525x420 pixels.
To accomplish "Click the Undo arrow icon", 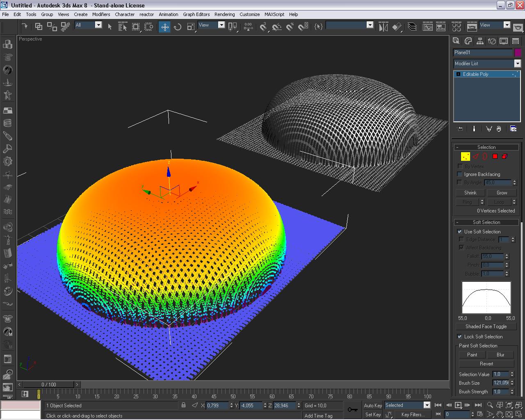I will pyautogui.click(x=25, y=26).
